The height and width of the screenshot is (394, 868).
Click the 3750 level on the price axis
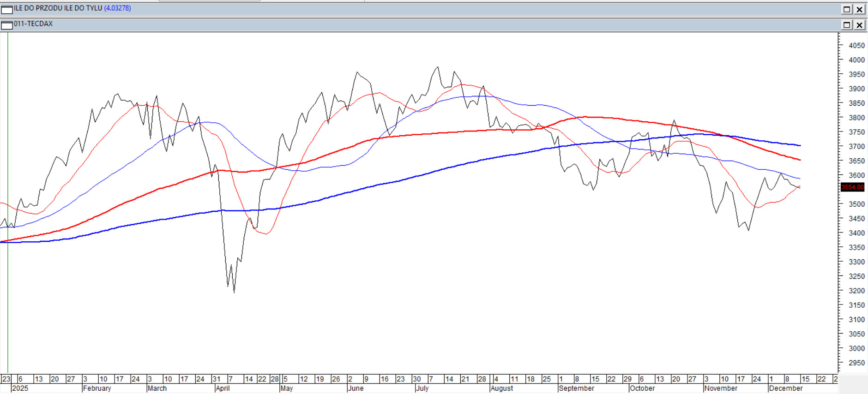point(856,132)
